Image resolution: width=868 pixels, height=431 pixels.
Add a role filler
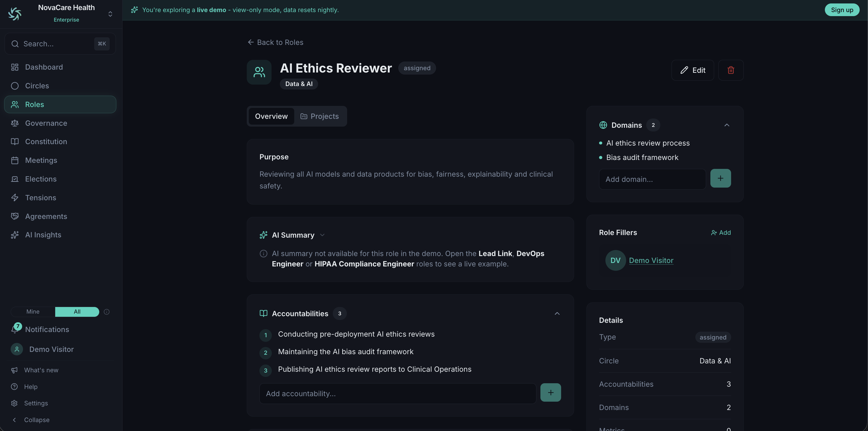pyautogui.click(x=721, y=232)
